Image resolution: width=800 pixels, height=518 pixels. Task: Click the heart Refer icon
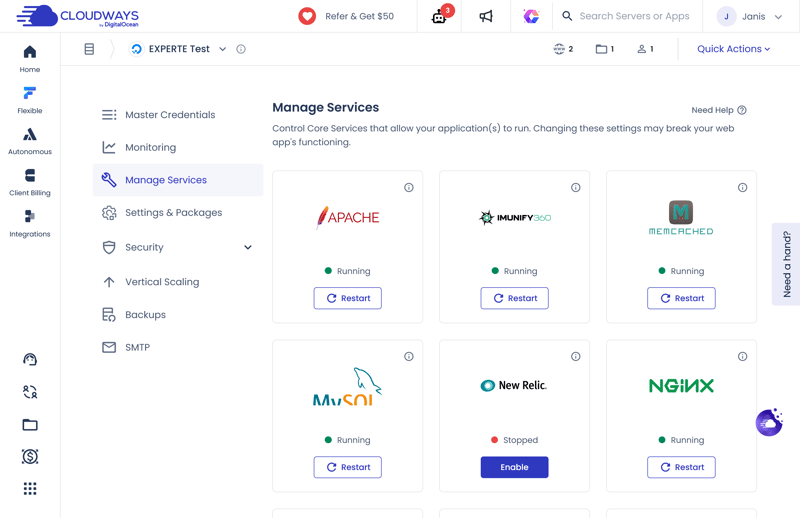(x=307, y=16)
